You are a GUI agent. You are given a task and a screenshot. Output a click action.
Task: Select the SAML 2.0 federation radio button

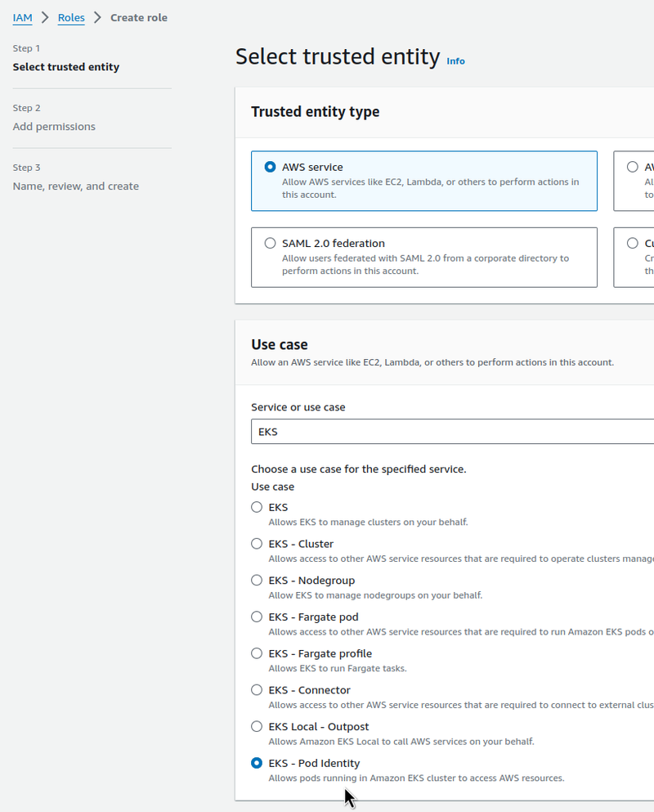[x=270, y=243]
